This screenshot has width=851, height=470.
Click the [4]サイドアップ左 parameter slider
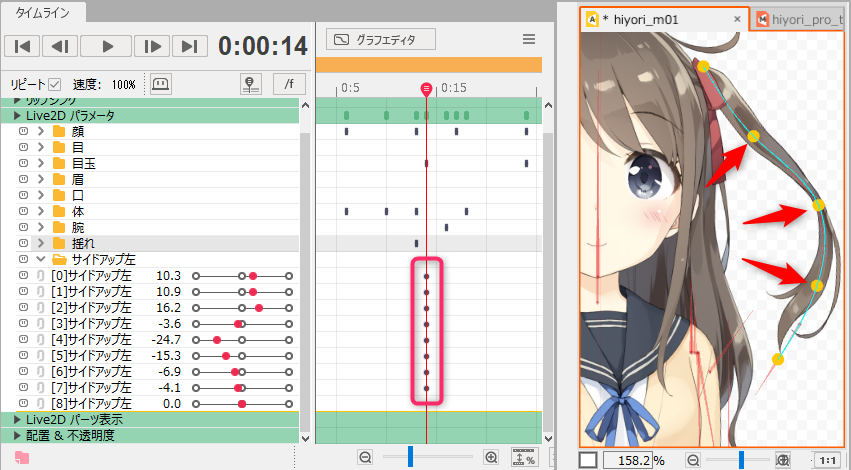pos(241,339)
